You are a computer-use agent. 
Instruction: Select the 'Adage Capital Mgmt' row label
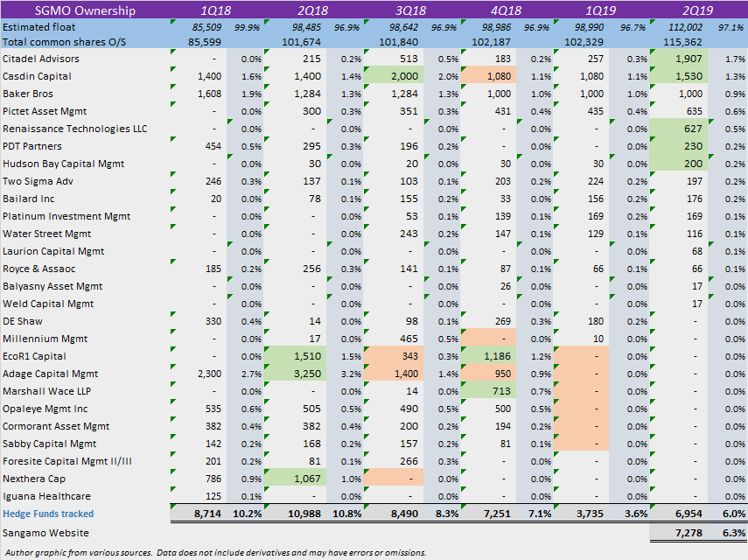click(50, 374)
